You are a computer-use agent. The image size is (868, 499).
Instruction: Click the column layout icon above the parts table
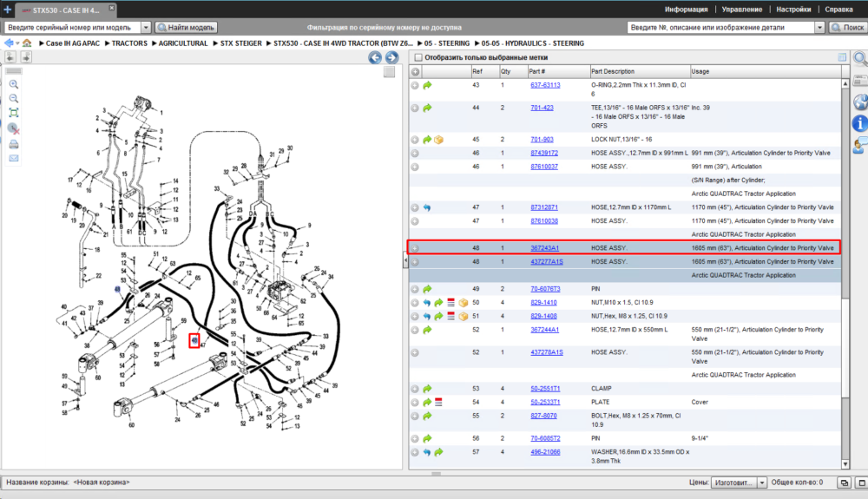[x=842, y=57]
